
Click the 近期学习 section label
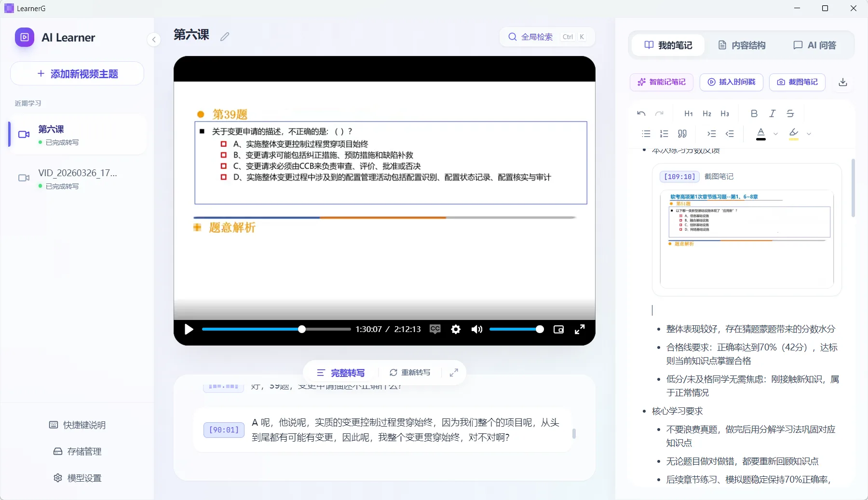(x=28, y=103)
